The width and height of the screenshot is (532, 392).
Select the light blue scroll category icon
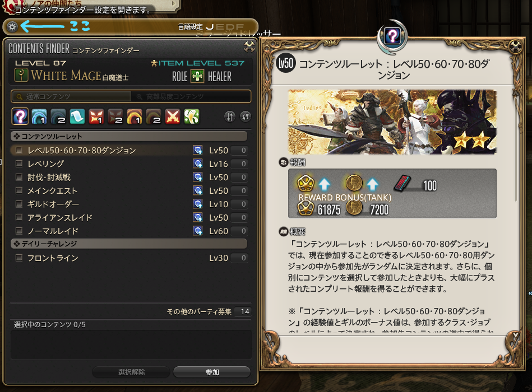click(77, 116)
